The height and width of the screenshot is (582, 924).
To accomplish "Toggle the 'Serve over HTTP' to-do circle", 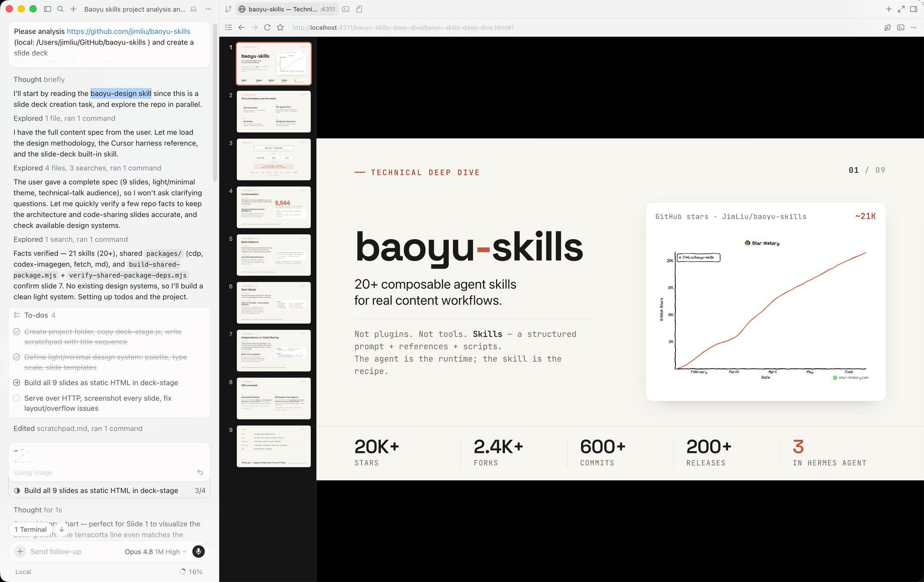I will (x=17, y=398).
